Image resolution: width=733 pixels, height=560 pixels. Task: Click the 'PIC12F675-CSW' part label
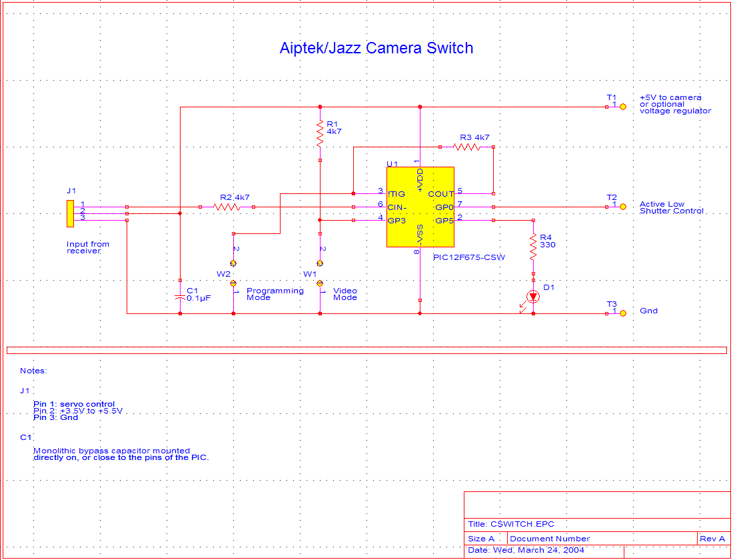tap(469, 257)
